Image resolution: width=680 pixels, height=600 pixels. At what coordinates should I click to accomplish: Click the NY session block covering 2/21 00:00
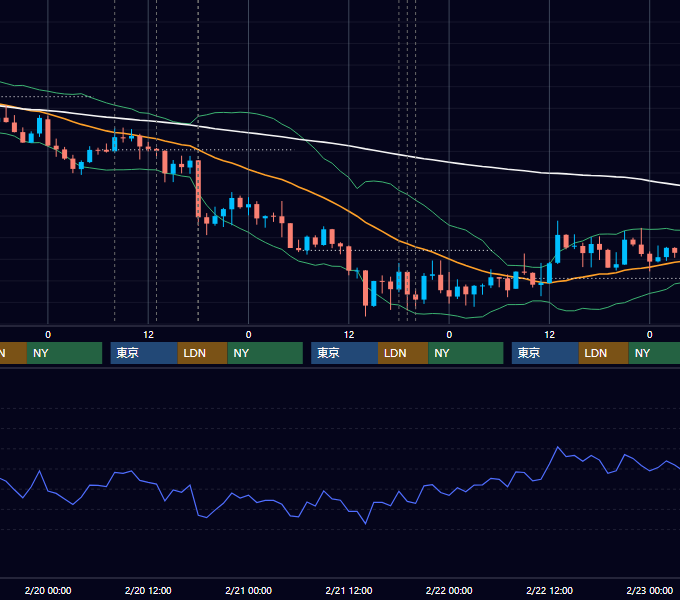tap(265, 353)
